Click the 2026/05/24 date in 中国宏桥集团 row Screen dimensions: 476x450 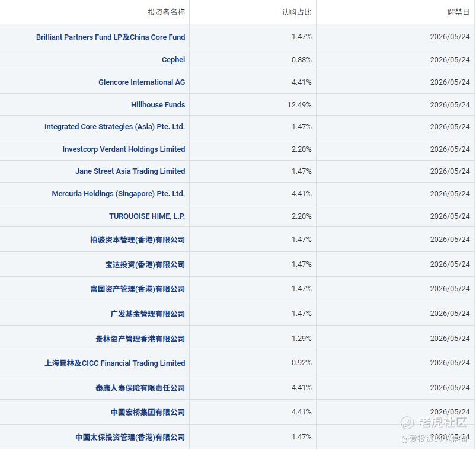[x=450, y=412]
